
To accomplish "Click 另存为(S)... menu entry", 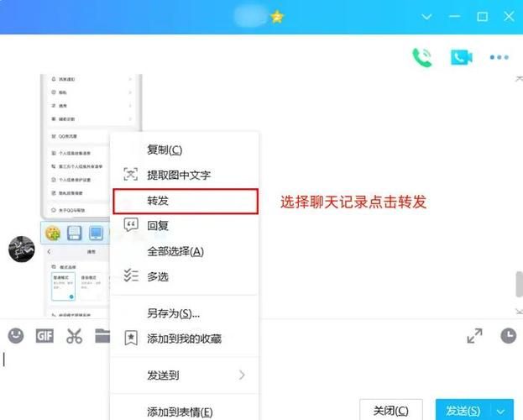I will (185, 313).
